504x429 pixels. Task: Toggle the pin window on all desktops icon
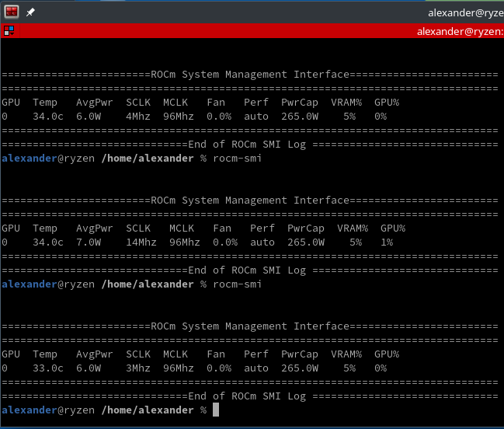[30, 12]
